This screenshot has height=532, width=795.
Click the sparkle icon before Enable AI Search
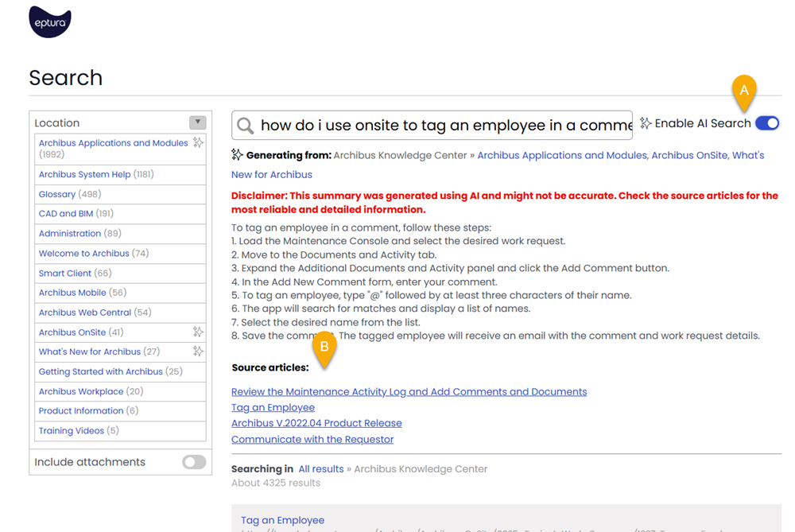(646, 122)
